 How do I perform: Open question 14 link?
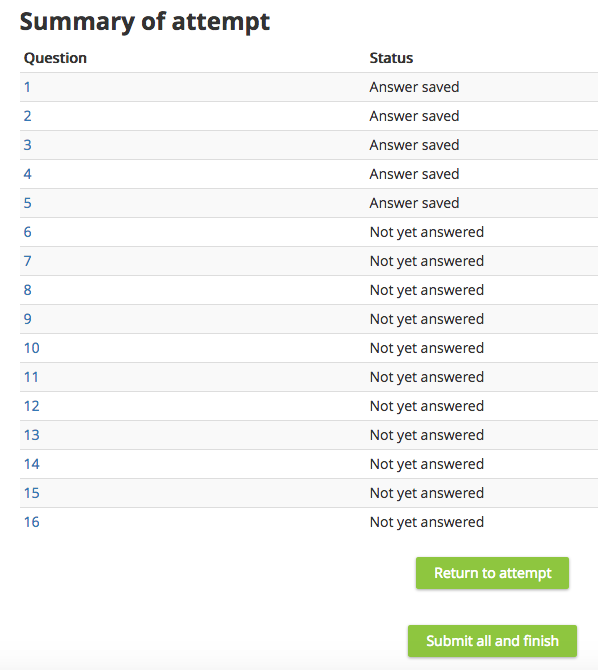click(32, 464)
